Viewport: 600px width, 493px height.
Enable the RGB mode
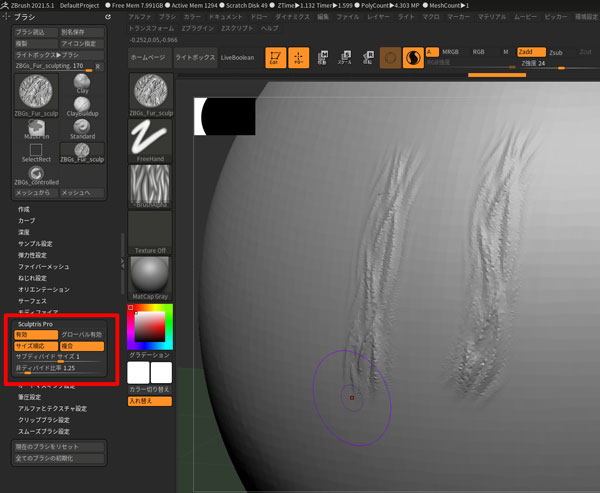(x=478, y=52)
